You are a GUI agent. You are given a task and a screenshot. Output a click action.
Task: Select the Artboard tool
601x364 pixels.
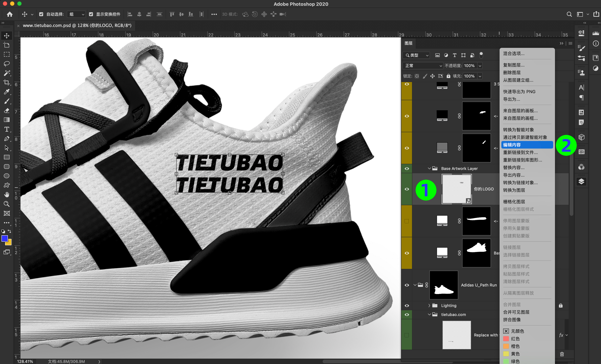pos(7,45)
